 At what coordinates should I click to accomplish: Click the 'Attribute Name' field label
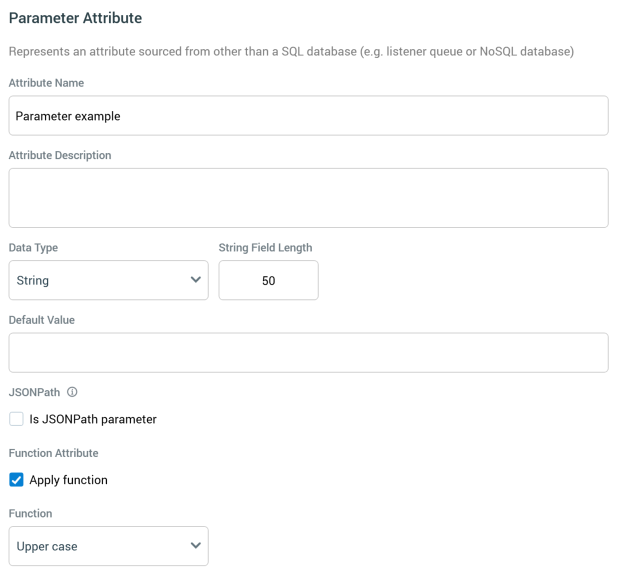[x=46, y=82]
